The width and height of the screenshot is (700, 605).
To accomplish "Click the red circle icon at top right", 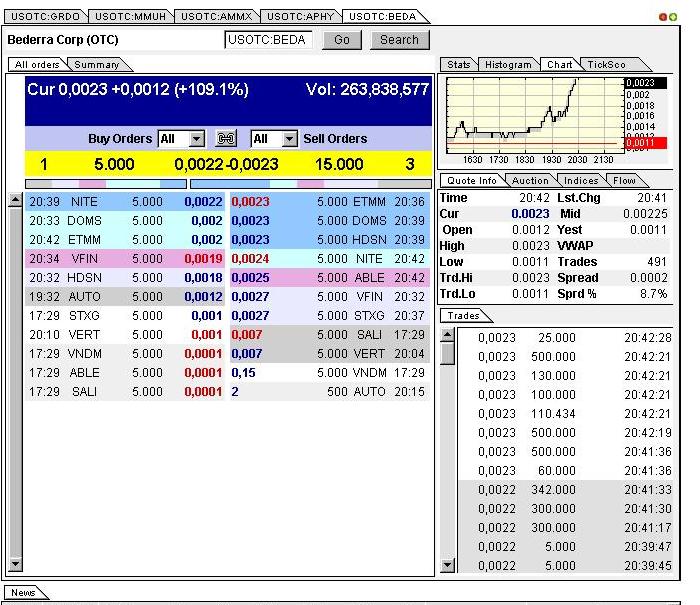I will coord(662,17).
